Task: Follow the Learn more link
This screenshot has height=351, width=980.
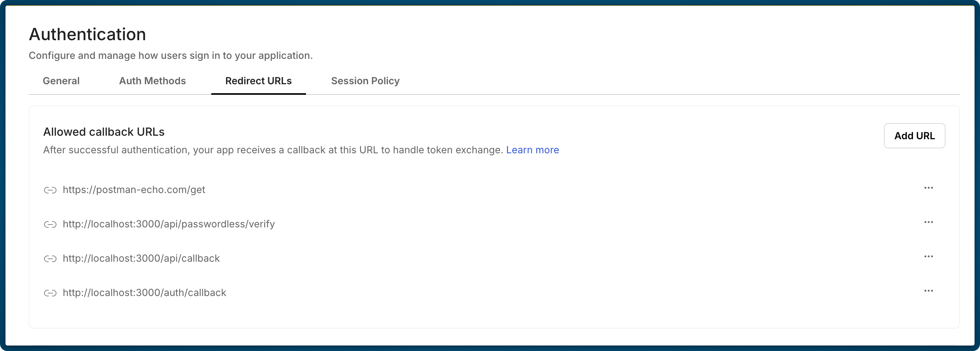Action: click(x=532, y=150)
